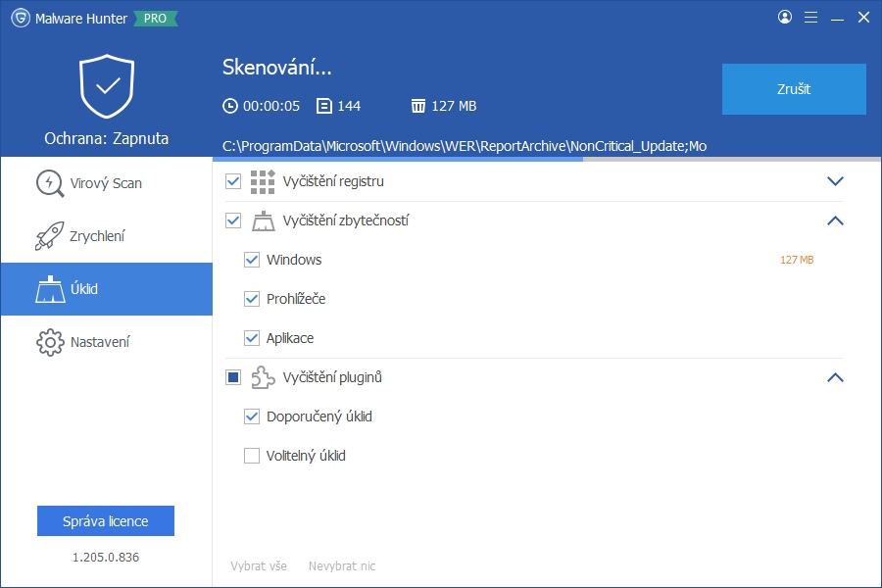The width and height of the screenshot is (882, 588).
Task: Click the Vybrat vše link
Action: point(259,565)
